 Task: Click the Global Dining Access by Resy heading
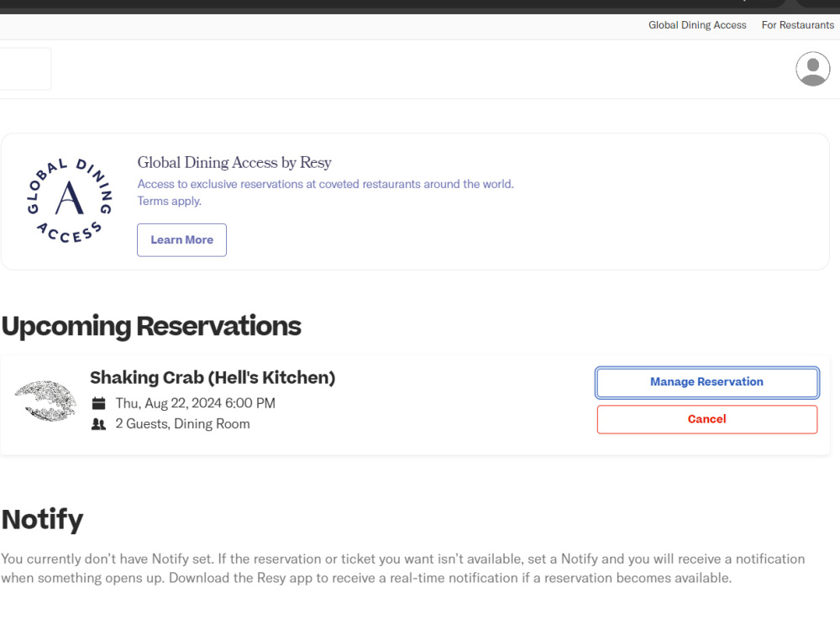tap(234, 162)
